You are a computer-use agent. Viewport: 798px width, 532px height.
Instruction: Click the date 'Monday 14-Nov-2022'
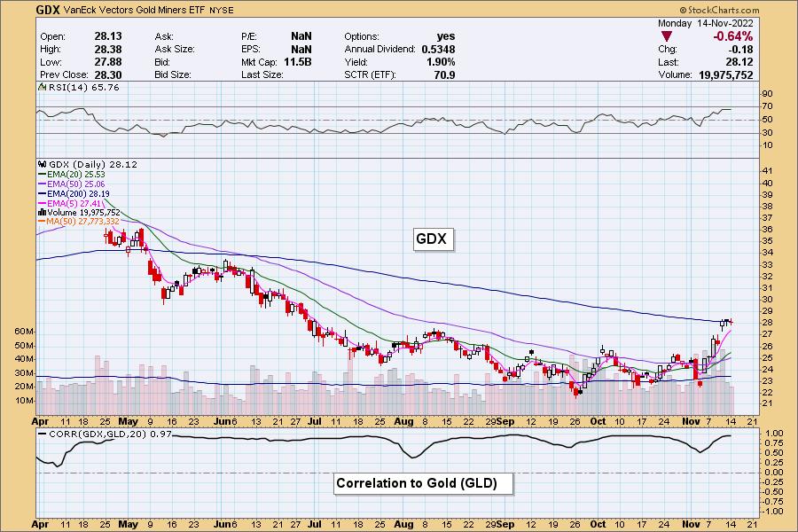(x=706, y=23)
